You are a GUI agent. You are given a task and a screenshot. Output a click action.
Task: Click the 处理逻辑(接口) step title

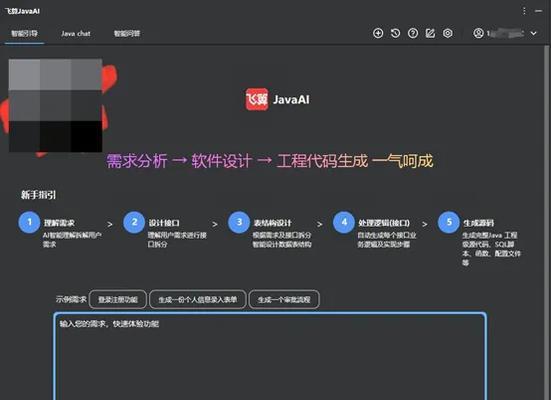coord(384,223)
